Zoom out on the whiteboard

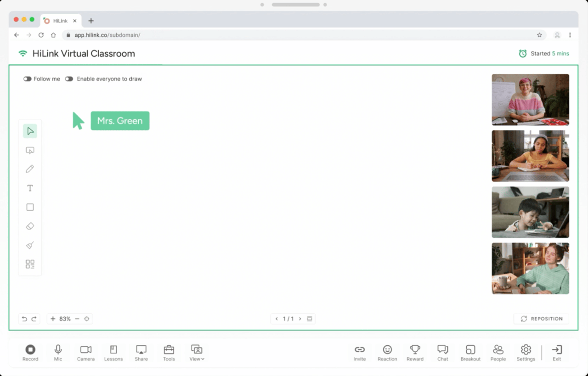(77, 319)
